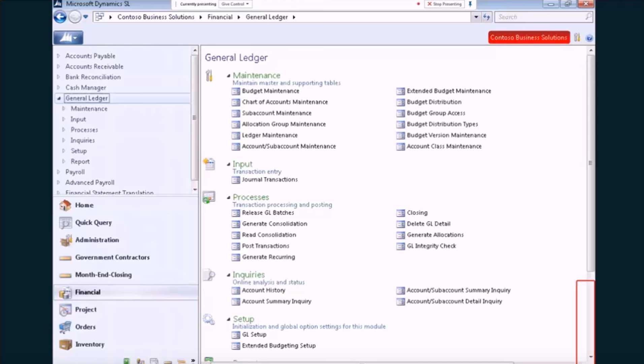
Task: Click the Inquiries magnifying glass icon
Action: [x=209, y=275]
